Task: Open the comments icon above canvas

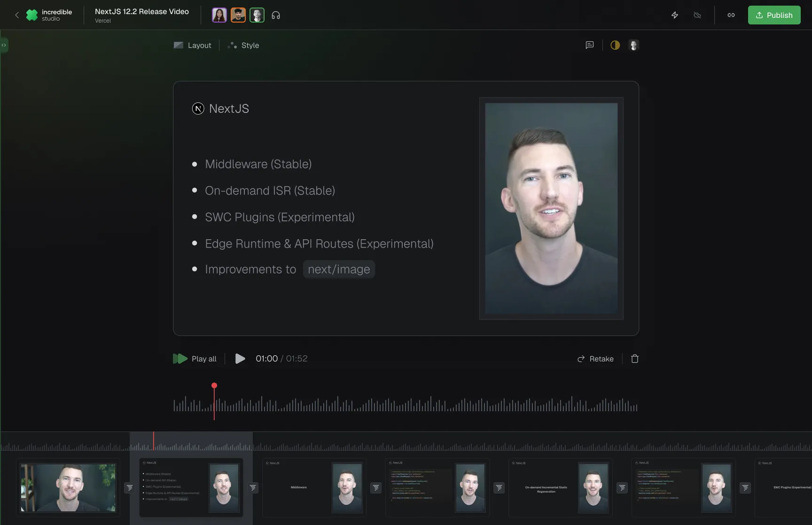Action: [x=589, y=45]
